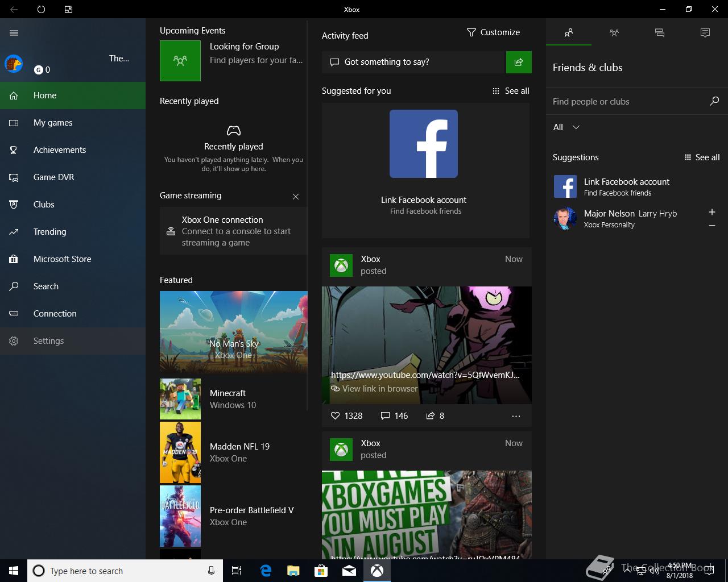Select Home in the sidebar
The width and height of the screenshot is (728, 582).
(73, 95)
